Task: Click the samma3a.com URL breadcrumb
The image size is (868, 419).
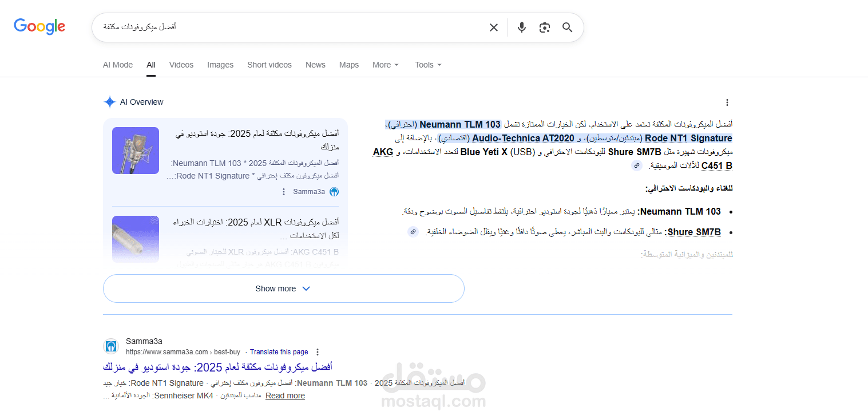Action: point(183,352)
